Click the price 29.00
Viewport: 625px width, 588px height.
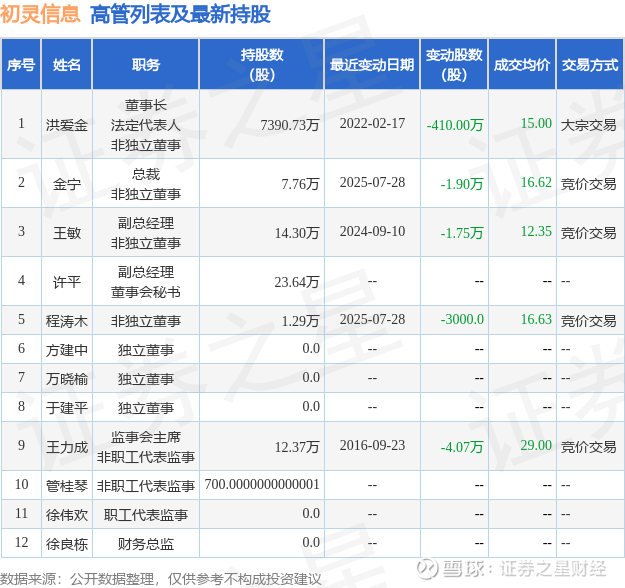click(x=536, y=445)
